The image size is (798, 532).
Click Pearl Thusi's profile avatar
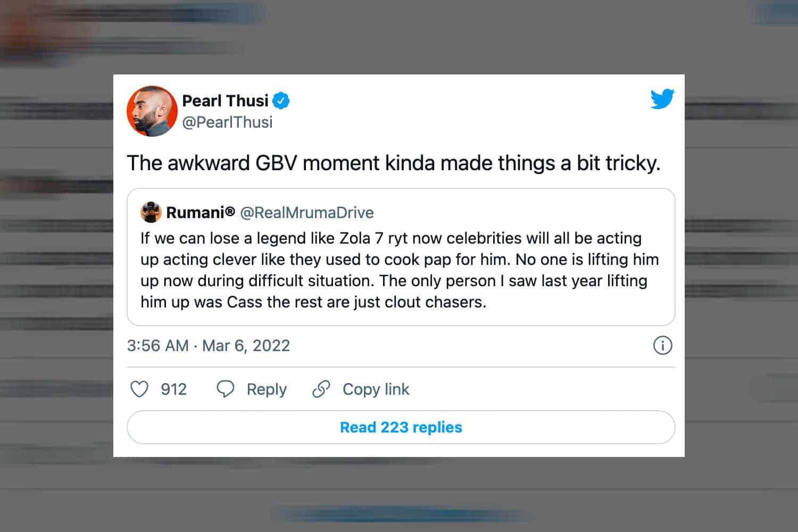[152, 111]
